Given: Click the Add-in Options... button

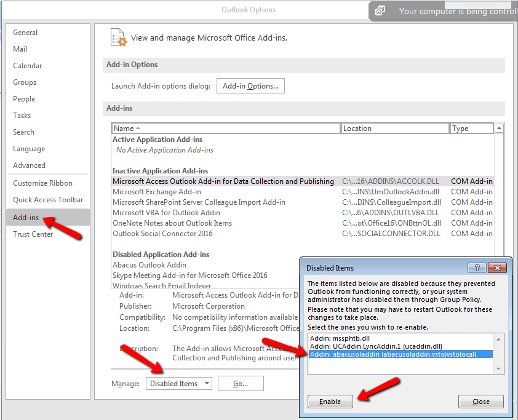Looking at the screenshot, I should [250, 86].
